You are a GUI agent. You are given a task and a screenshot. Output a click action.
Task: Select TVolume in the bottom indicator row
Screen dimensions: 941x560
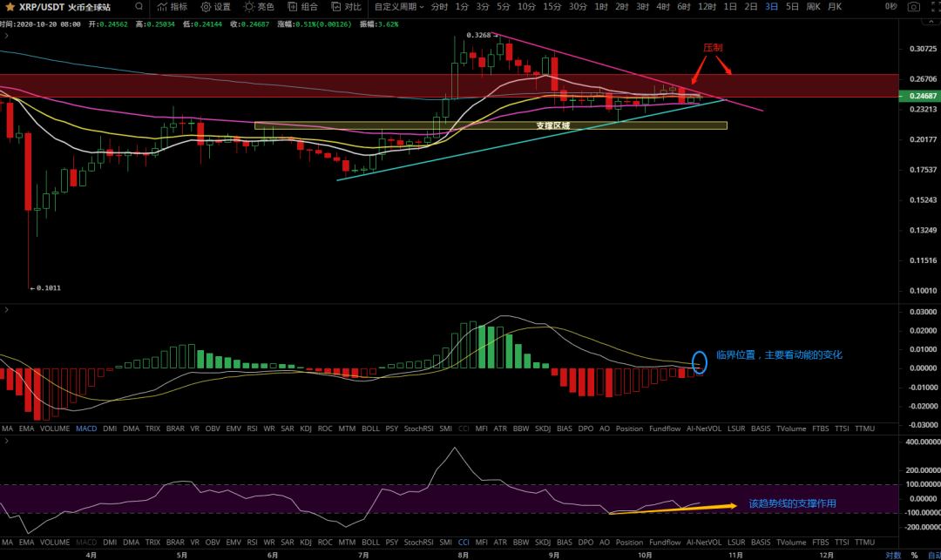(791, 542)
